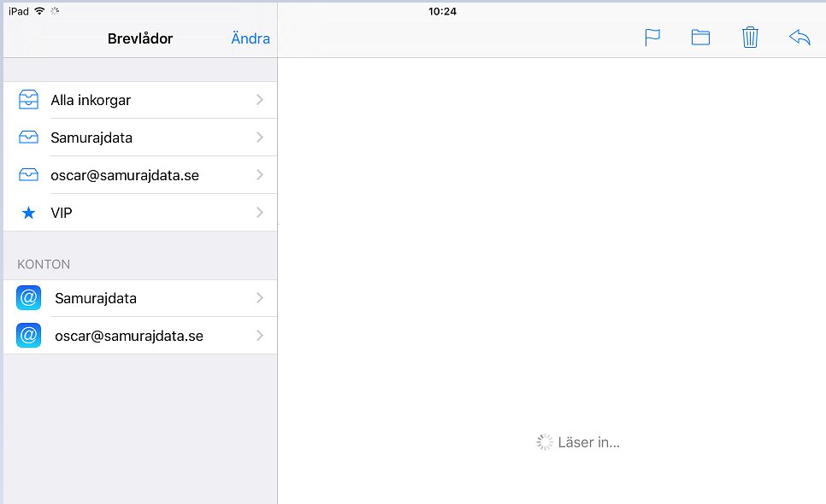Tap the flag icon in the toolbar
826x504 pixels.
[x=652, y=38]
